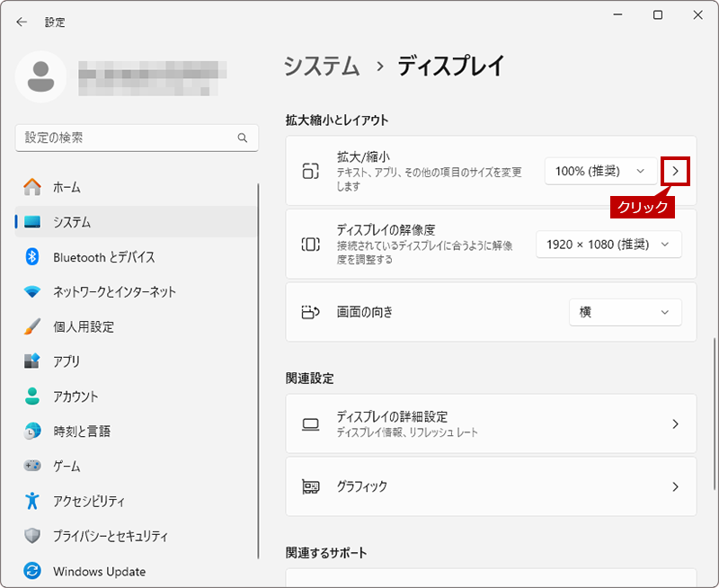Go to システム breadcrumb link
This screenshot has height=588, width=719.
pyautogui.click(x=322, y=66)
